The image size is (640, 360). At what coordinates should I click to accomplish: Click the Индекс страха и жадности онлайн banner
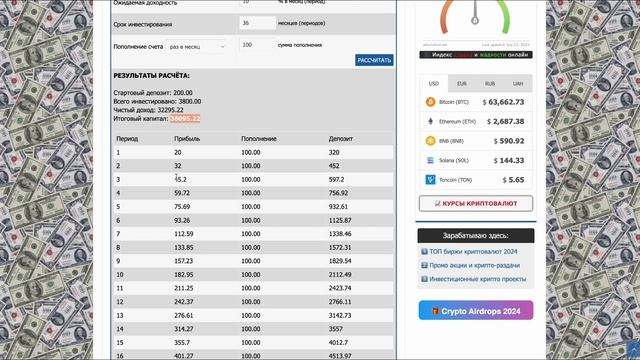click(476, 55)
